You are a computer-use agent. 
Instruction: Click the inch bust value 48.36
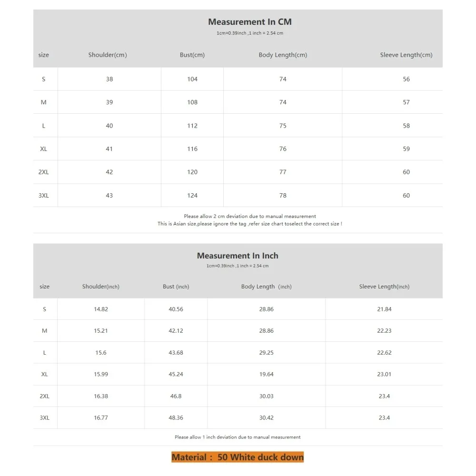coord(176,418)
